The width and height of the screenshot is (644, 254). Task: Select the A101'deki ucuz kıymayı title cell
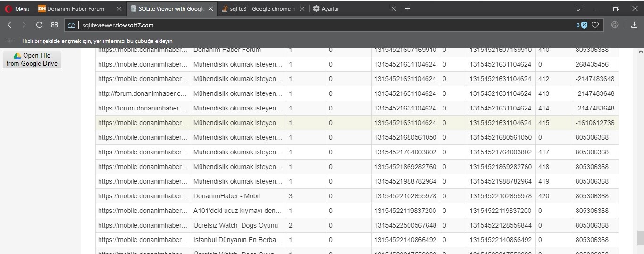point(238,211)
